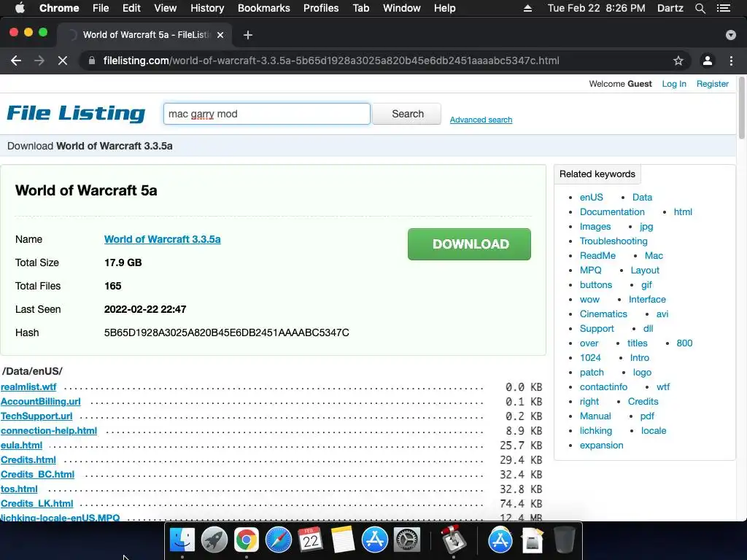This screenshot has height=560, width=747.
Task: Open the Apple menu
Action: pos(20,8)
